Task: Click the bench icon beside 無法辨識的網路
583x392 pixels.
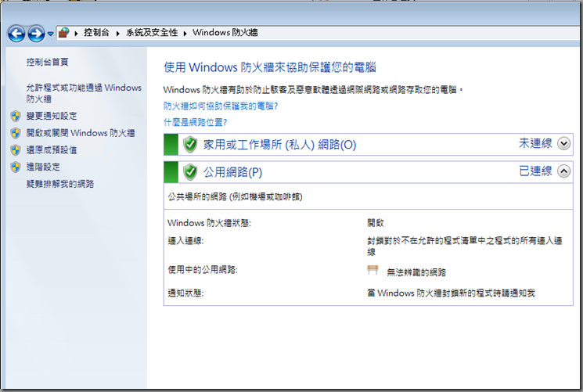Action: tap(372, 270)
